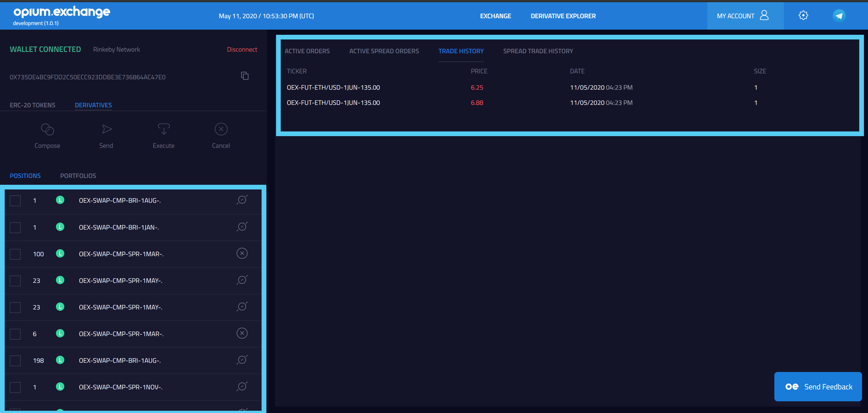Image resolution: width=868 pixels, height=413 pixels.
Task: Click execute icon on quantity 1 OEX-SWAP-CMP-BRI-1AUG row
Action: (x=242, y=200)
